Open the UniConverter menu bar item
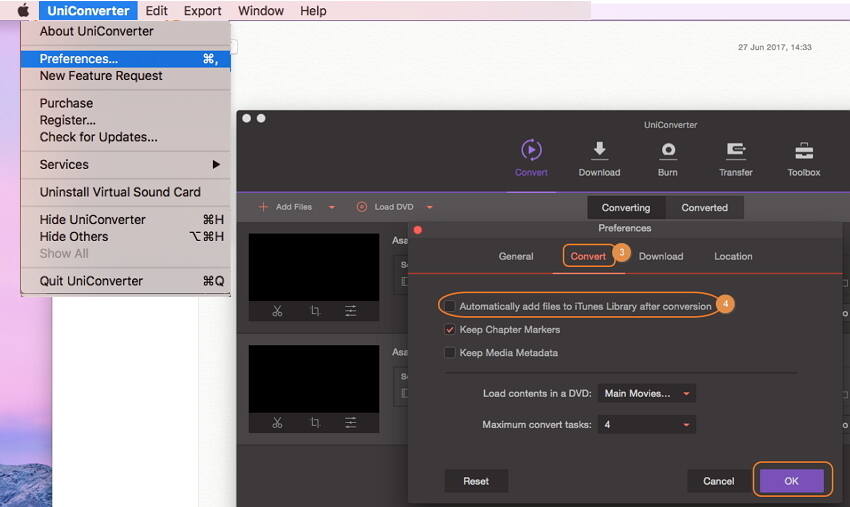This screenshot has height=507, width=850. point(88,10)
